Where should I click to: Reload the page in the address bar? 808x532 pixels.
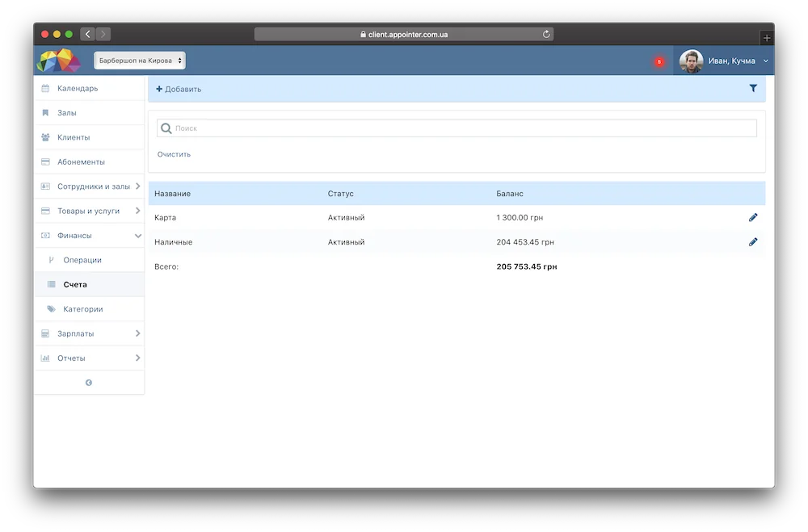[x=546, y=34]
